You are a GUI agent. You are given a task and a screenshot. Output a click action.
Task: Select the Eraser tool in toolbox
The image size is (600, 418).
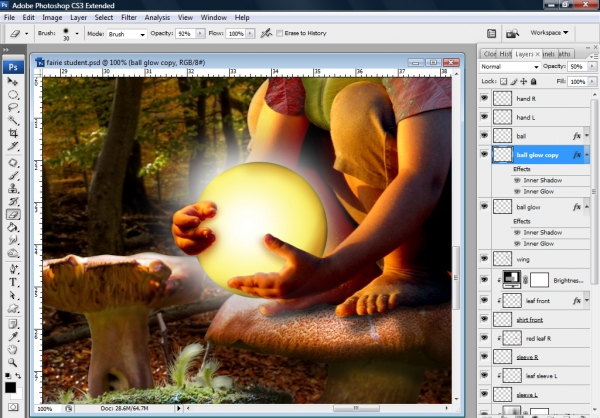click(13, 214)
